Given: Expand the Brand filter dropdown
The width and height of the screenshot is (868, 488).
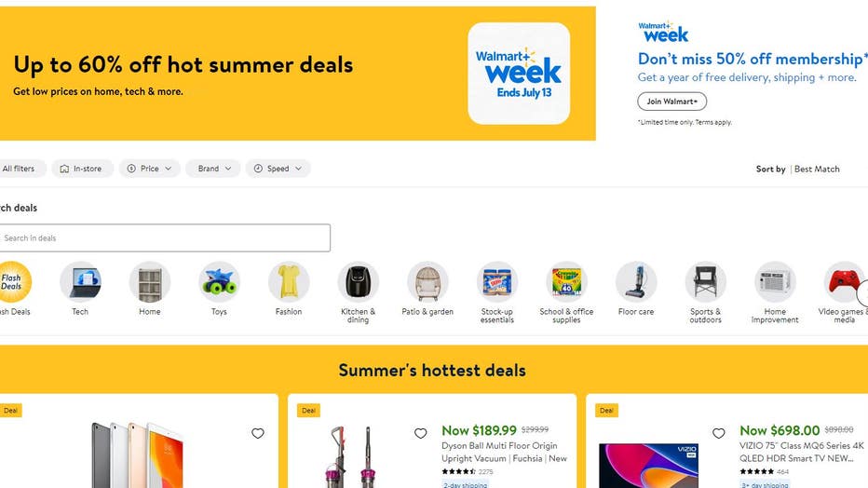Looking at the screenshot, I should [x=213, y=169].
